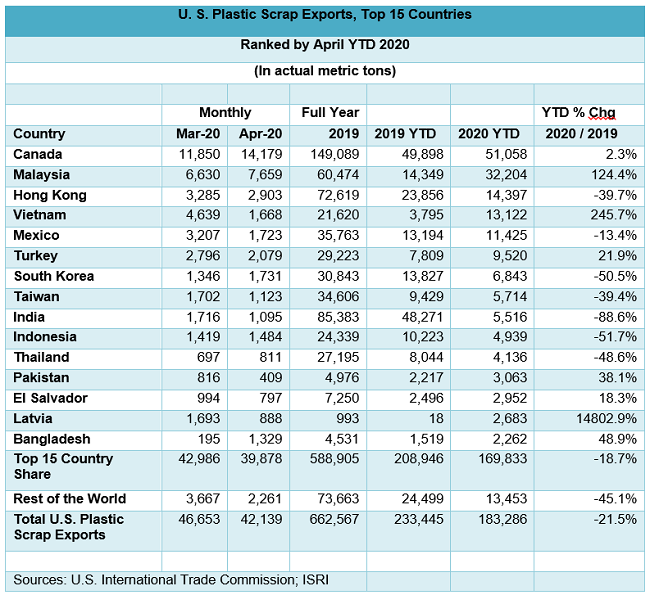Select the 'Hong Kong' row label
Viewport: 650px width, 595px height.
click(50, 195)
